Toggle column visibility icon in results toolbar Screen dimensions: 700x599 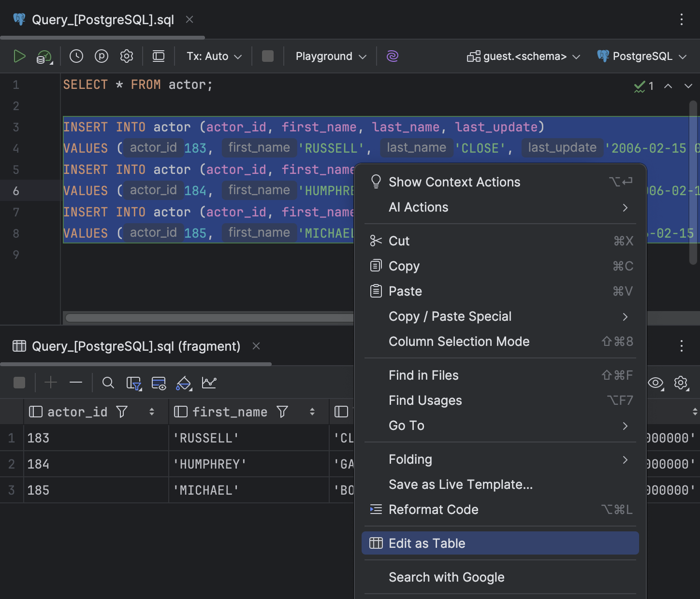pyautogui.click(x=159, y=383)
